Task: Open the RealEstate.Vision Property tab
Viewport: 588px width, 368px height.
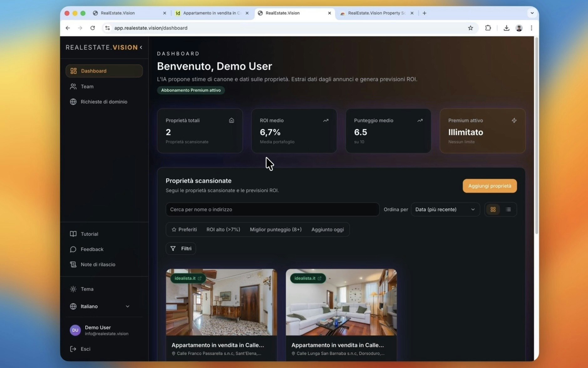Action: [374, 13]
